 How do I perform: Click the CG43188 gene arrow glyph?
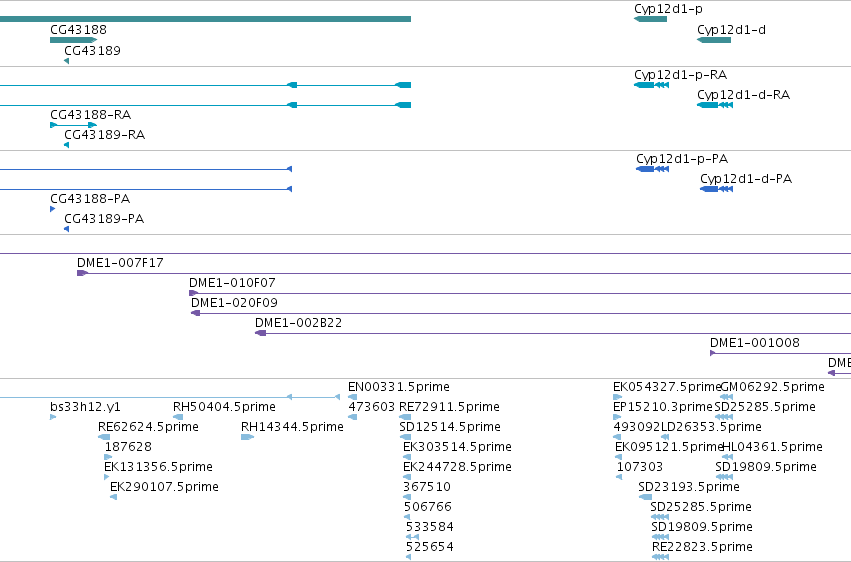[73, 40]
